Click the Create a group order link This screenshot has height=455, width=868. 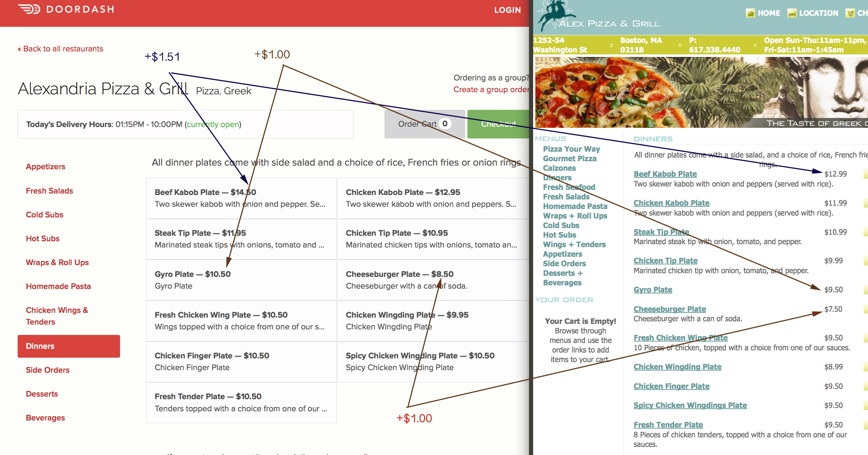click(x=491, y=89)
